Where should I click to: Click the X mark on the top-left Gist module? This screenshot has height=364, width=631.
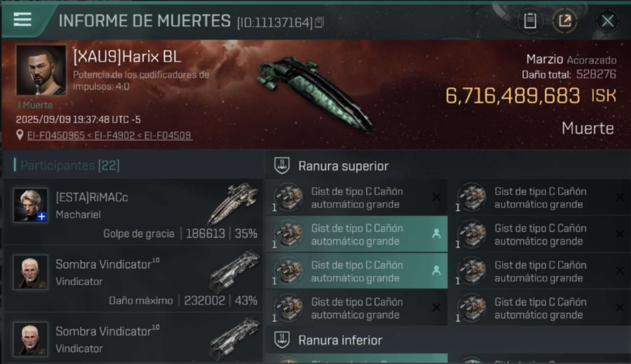[x=436, y=197]
